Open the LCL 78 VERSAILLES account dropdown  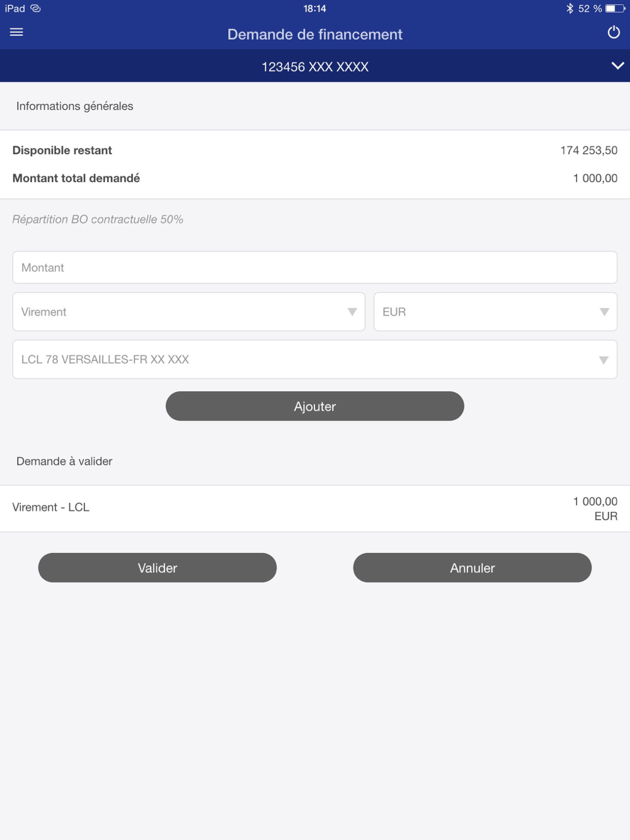[x=315, y=360]
